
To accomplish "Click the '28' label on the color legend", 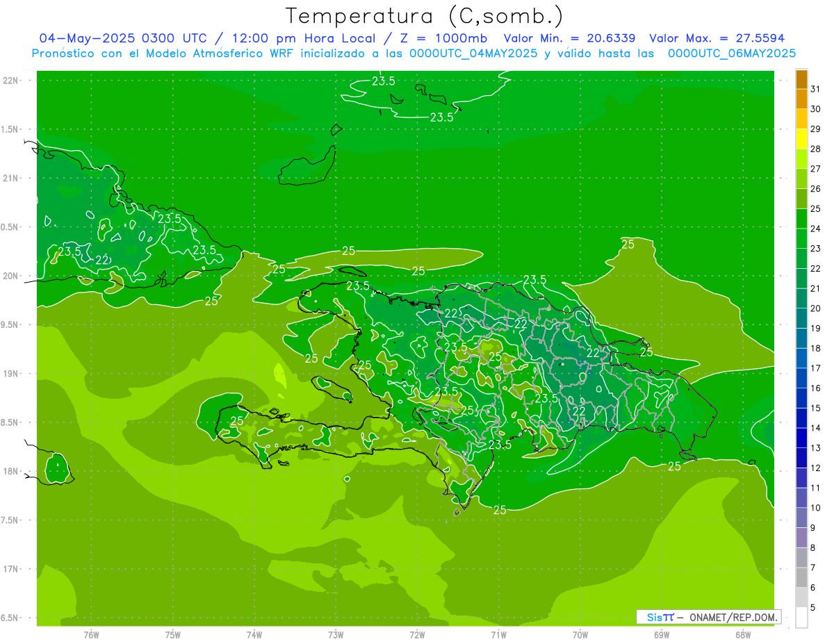I will click(815, 149).
